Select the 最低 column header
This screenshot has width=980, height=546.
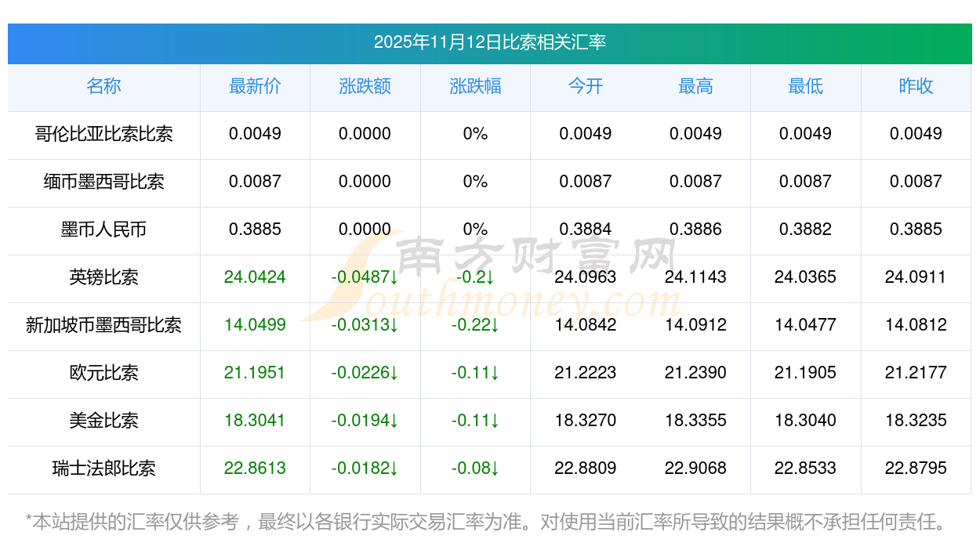(805, 86)
